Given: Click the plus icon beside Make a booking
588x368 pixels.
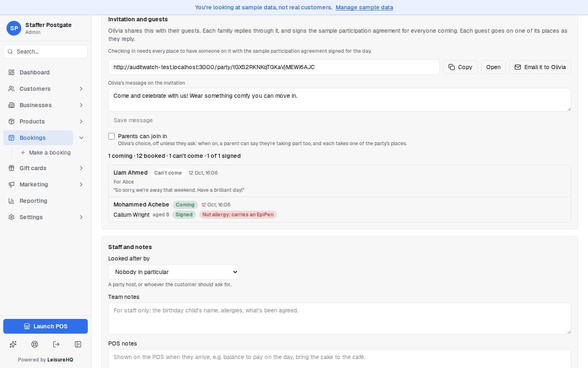Looking at the screenshot, I should pos(23,153).
